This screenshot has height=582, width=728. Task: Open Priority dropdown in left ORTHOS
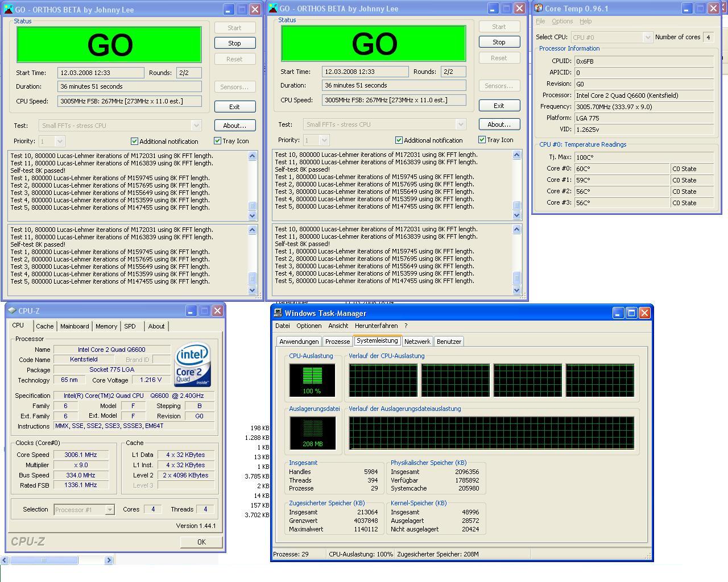tap(60, 141)
